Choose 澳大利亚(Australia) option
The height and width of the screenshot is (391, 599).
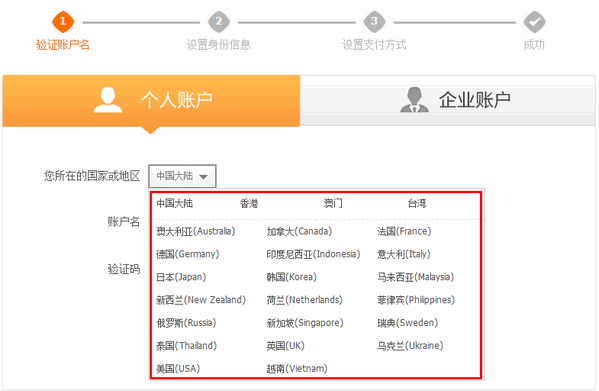click(196, 231)
